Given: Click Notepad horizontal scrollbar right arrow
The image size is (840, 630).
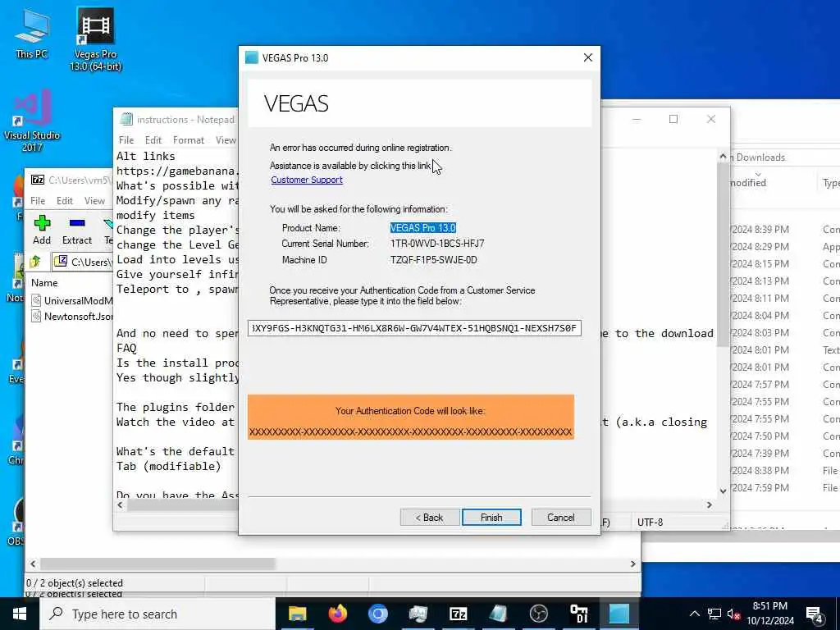Looking at the screenshot, I should (710, 504).
